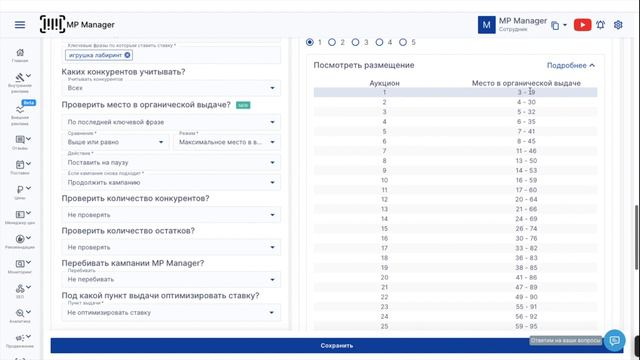Select radio option 5

pos(403,42)
